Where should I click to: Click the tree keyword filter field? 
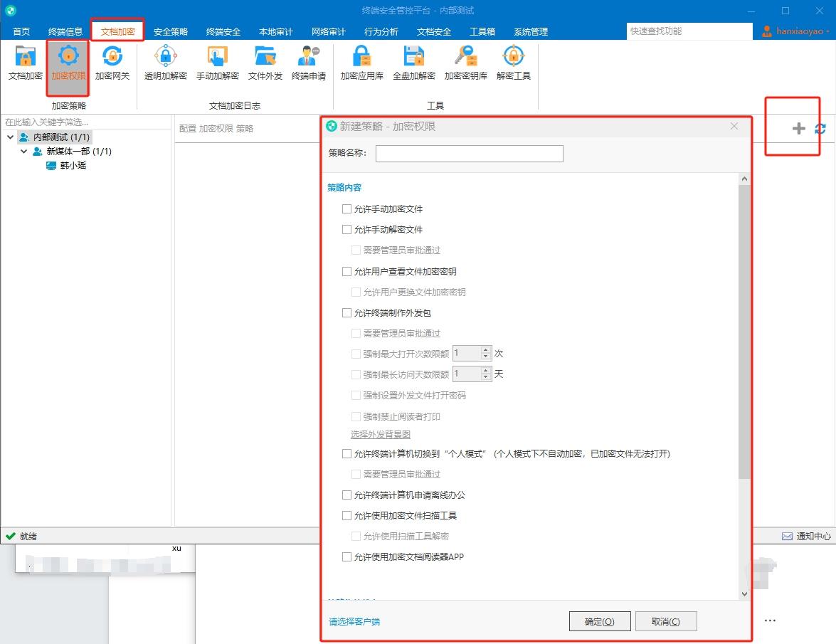coord(85,122)
